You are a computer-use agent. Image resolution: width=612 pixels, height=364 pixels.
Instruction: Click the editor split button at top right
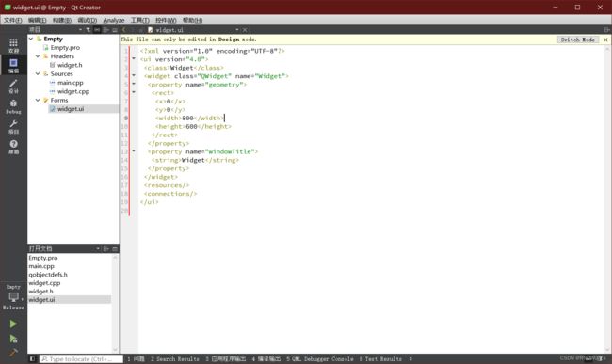tap(606, 29)
